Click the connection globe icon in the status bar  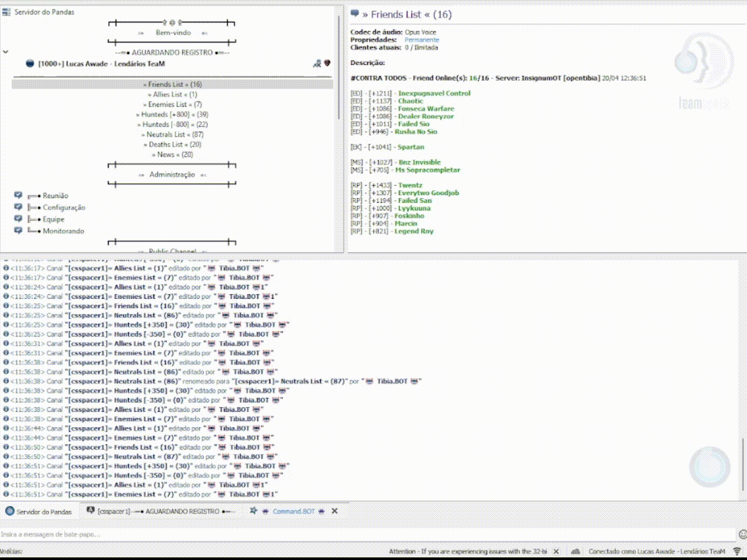click(x=575, y=551)
